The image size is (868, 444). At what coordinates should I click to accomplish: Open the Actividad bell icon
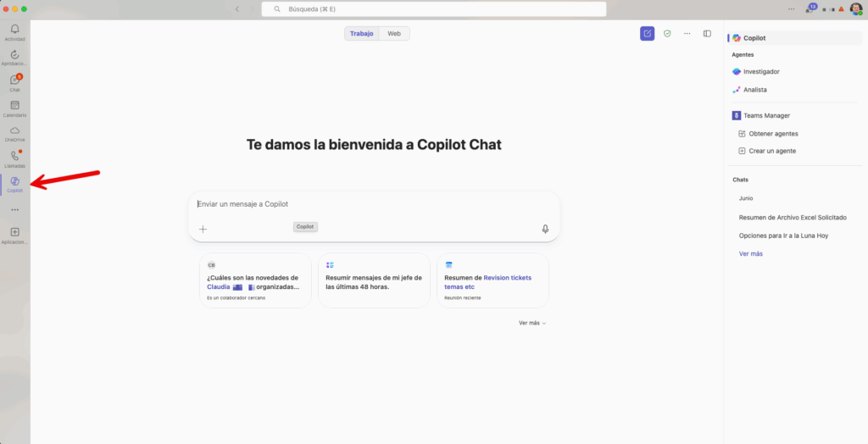(x=14, y=31)
